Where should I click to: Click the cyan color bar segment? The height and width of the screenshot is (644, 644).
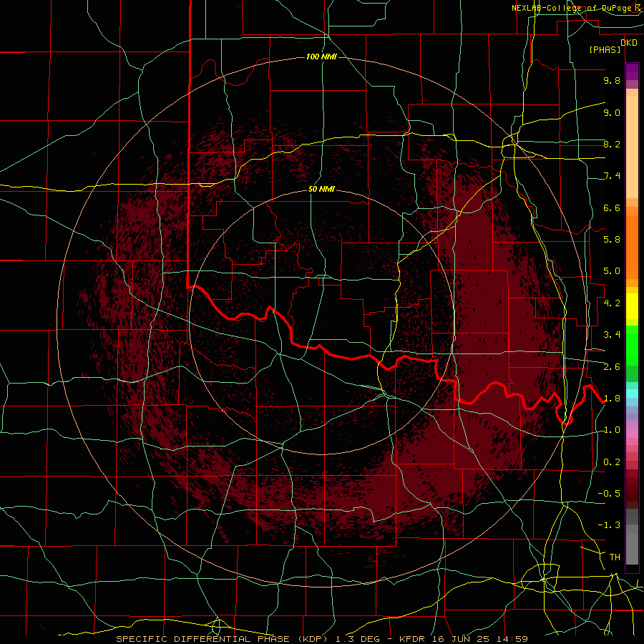(x=632, y=394)
